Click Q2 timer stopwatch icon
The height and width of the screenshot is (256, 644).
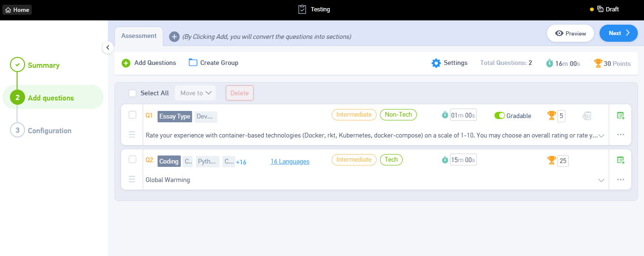445,160
